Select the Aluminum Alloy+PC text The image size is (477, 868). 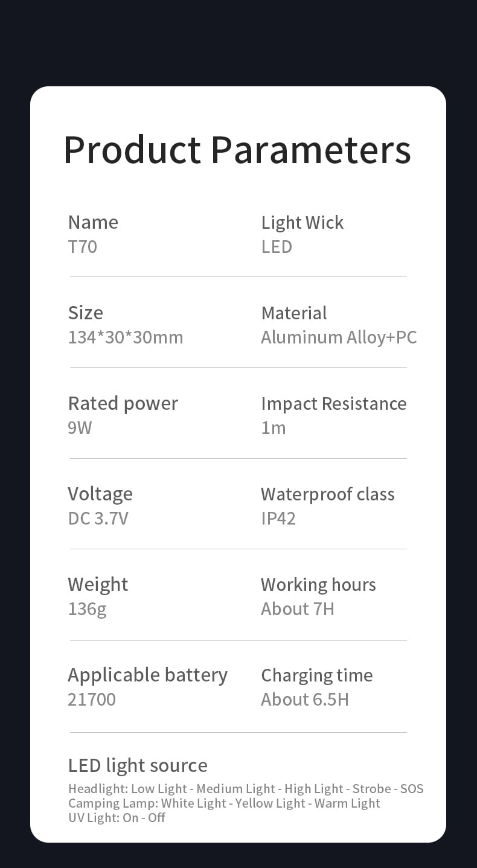click(x=339, y=337)
